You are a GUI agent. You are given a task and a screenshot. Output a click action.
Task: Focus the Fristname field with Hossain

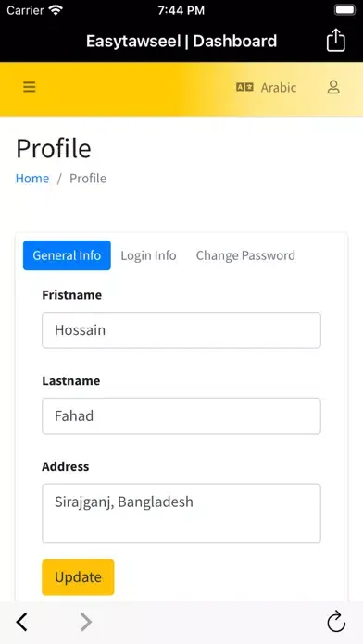pyautogui.click(x=181, y=330)
